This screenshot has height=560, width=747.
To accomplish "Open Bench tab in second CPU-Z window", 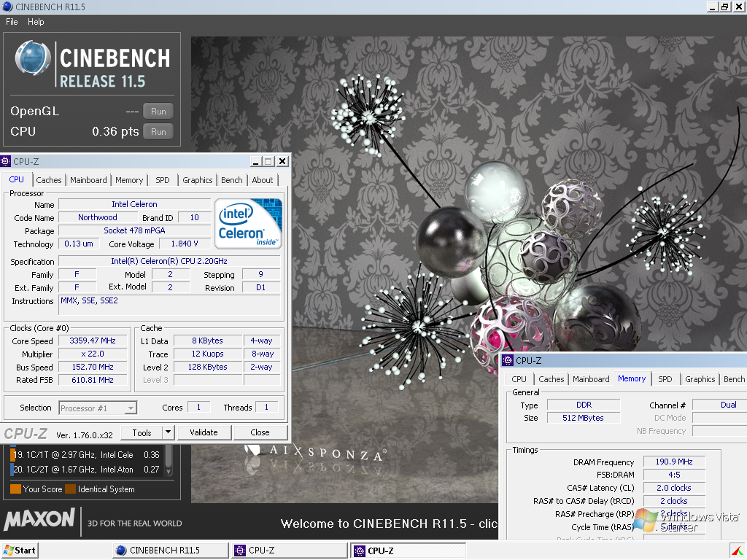I will (x=734, y=379).
